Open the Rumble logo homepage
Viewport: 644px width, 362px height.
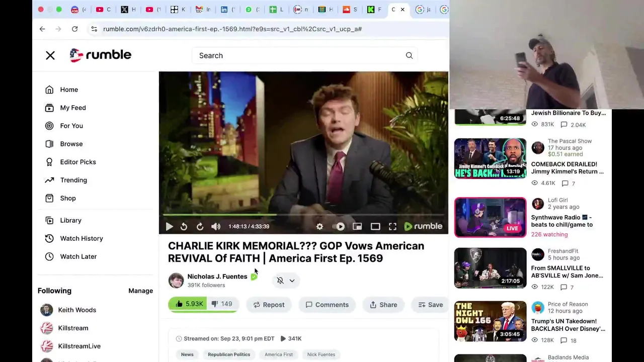tap(101, 55)
